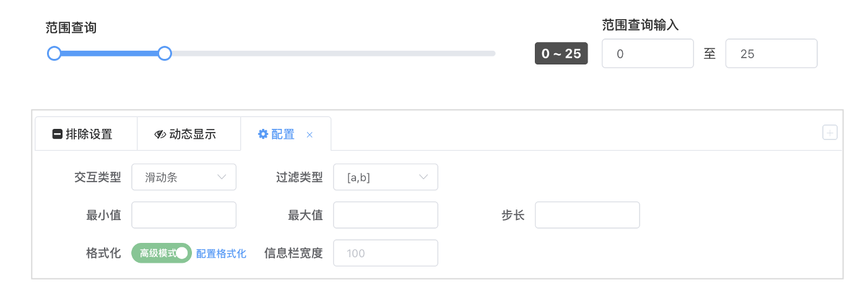Viewport: 868px width, 295px height.
Task: Open the 交互类型 滑动条 dropdown
Action: (184, 177)
